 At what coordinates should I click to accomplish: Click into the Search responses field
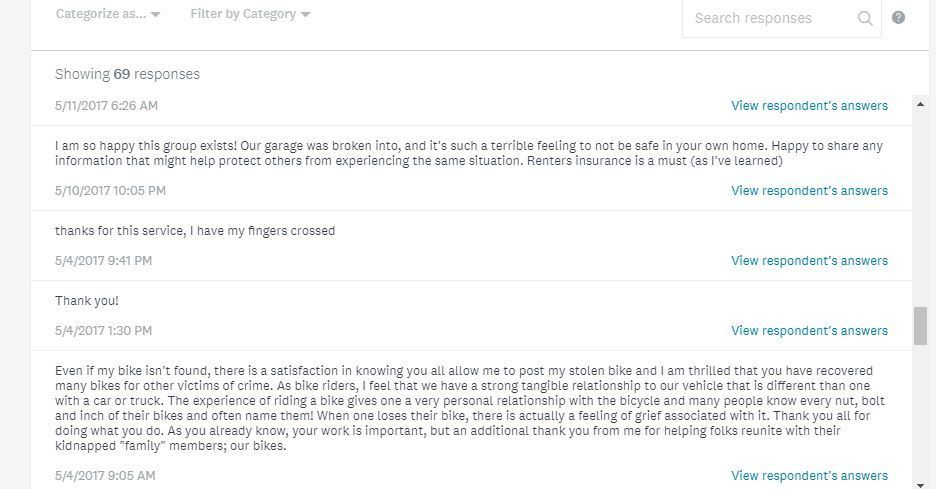coord(767,18)
